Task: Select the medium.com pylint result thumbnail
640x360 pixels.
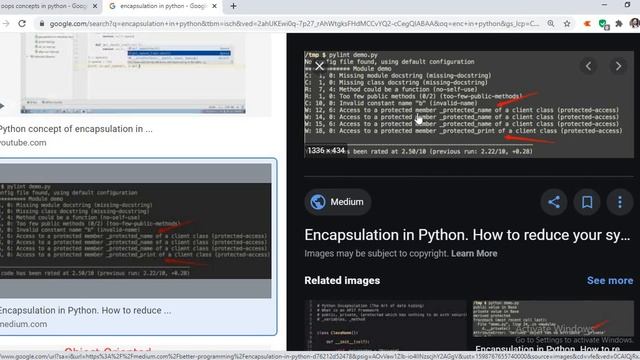Action: (x=135, y=231)
